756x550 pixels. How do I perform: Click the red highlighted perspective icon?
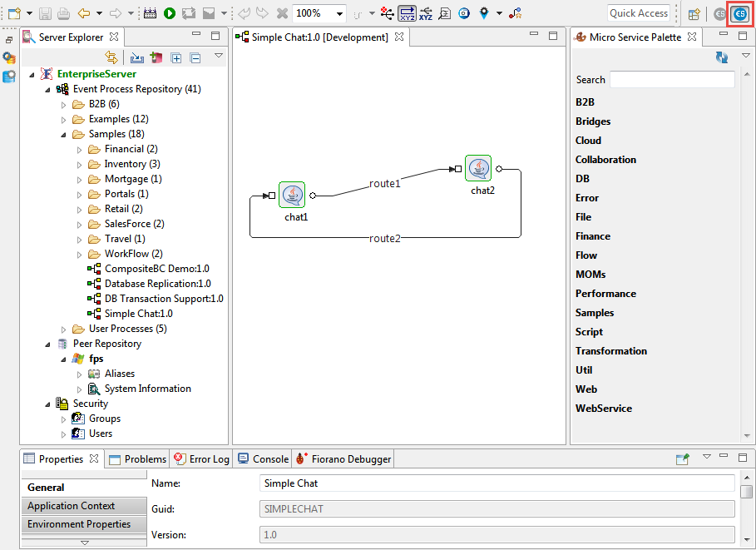pyautogui.click(x=739, y=13)
